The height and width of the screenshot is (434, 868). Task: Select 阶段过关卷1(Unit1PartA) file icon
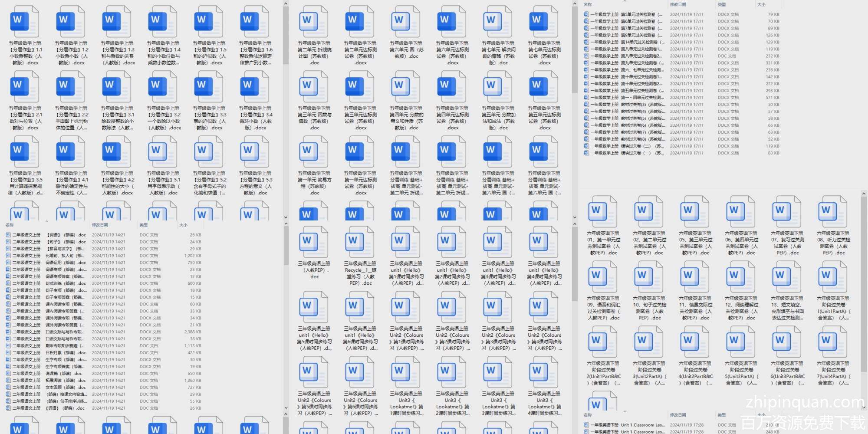tap(833, 277)
